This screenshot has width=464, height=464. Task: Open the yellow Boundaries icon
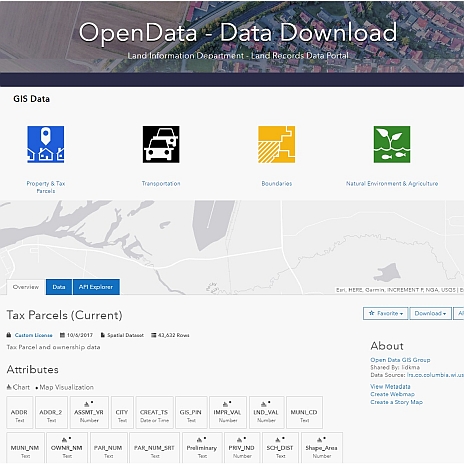[276, 144]
